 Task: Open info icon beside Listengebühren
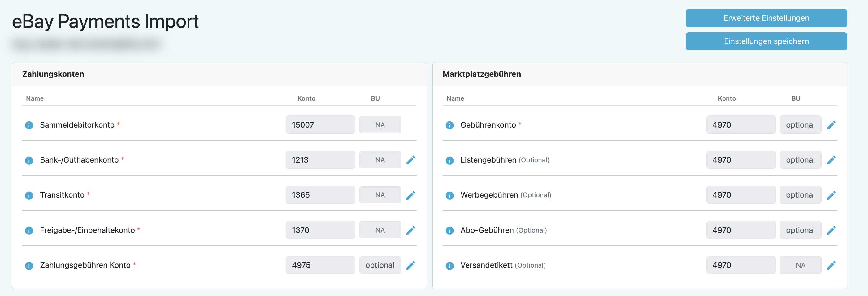coord(449,160)
